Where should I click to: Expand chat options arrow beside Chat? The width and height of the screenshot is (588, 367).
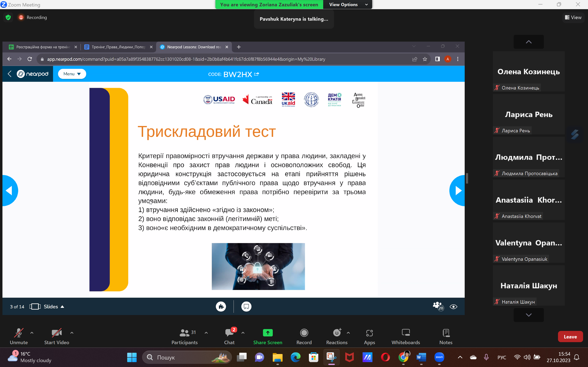click(x=243, y=333)
